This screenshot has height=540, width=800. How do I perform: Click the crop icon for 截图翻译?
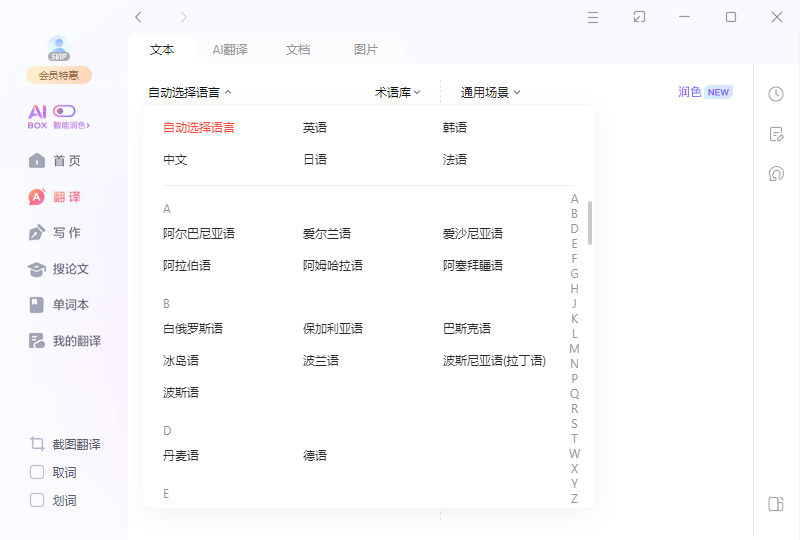(x=37, y=444)
